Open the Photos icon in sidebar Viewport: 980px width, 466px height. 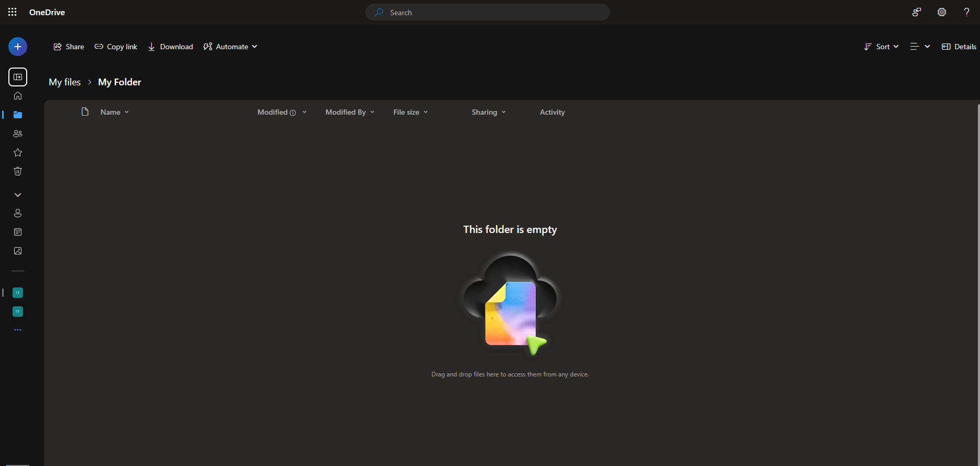tap(18, 251)
